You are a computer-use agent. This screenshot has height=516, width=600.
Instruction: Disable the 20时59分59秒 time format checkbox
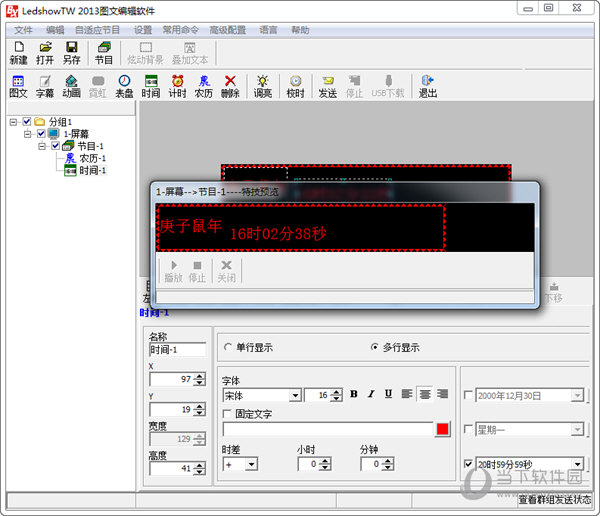468,464
